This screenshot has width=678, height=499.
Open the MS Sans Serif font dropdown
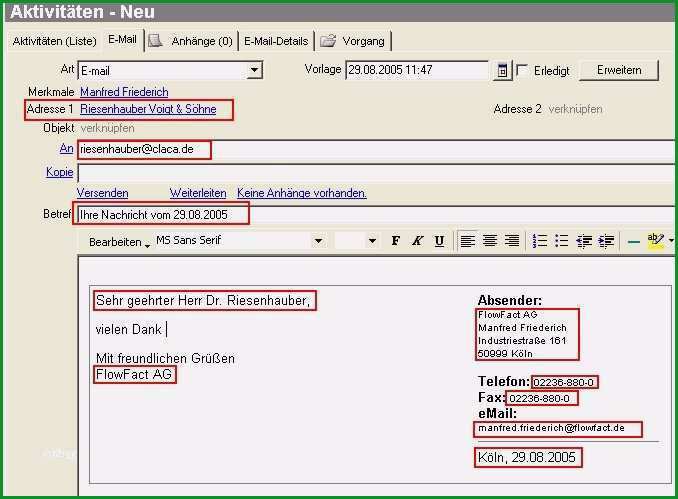(x=319, y=241)
